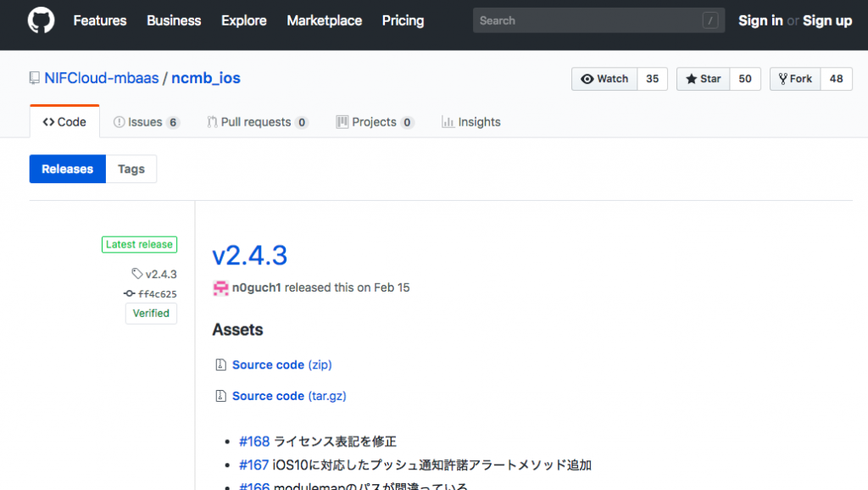Open the Pull requests tab
This screenshot has width=868, height=490.
coord(257,121)
